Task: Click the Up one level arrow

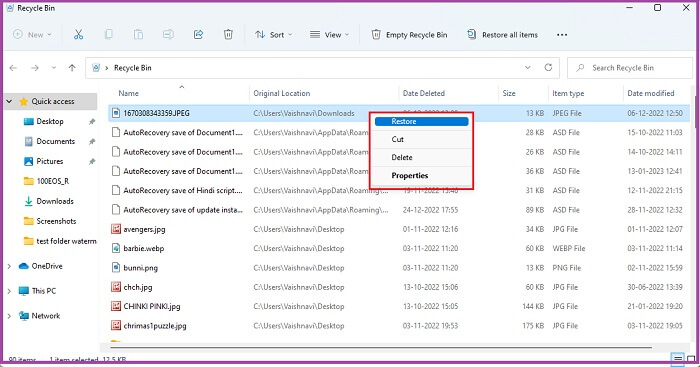Action: point(72,68)
